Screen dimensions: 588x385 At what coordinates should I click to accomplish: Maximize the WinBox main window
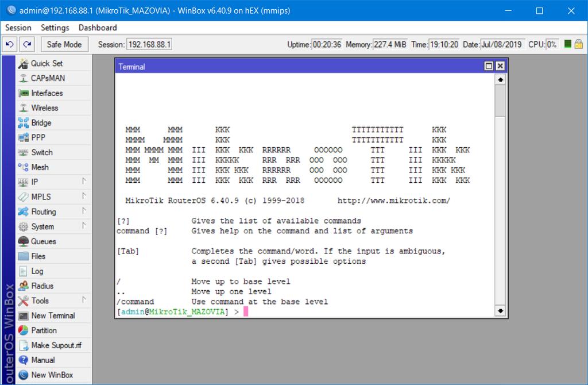(x=539, y=10)
